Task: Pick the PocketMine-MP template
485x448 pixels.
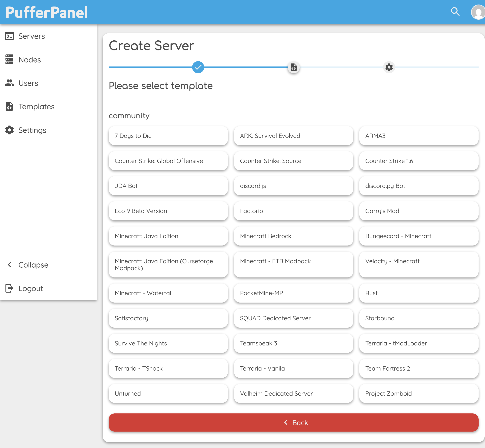Action: pos(293,293)
